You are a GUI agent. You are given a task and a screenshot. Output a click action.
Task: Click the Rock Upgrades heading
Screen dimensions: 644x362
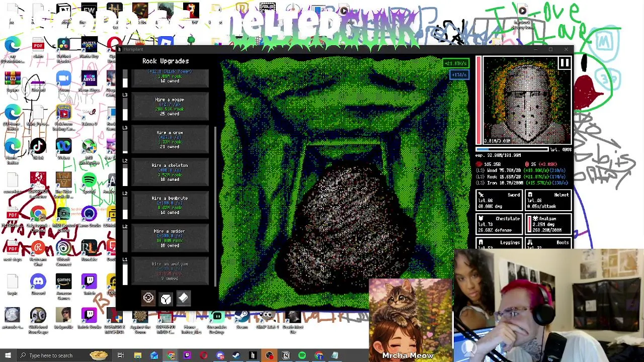point(166,61)
